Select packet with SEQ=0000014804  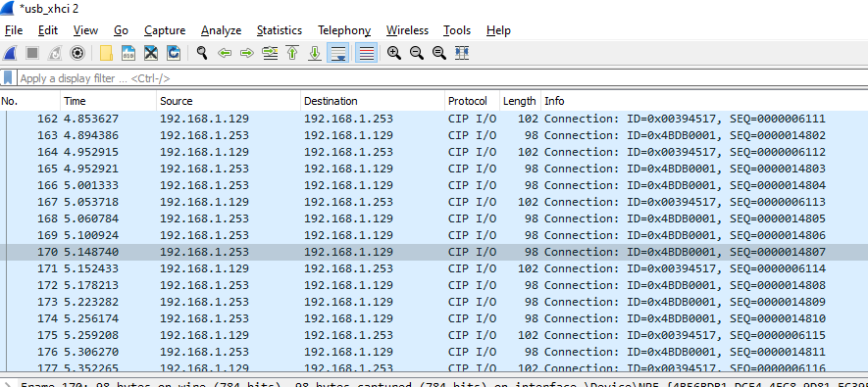point(434,185)
